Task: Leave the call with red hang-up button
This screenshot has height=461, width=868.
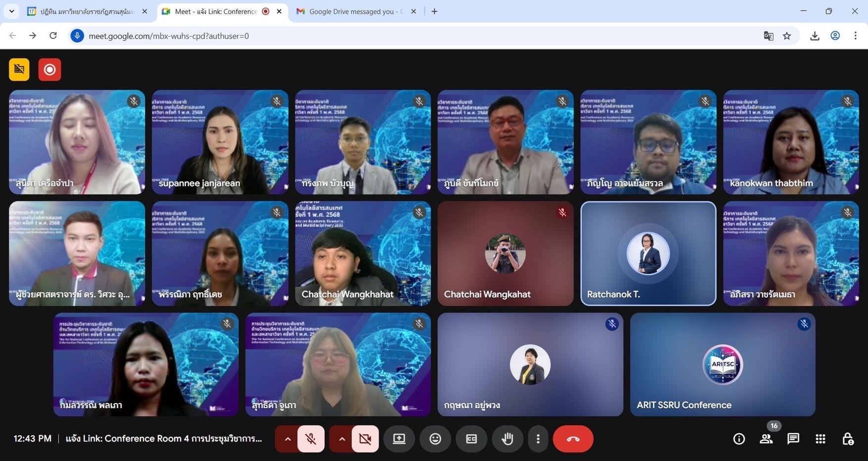Action: [x=573, y=439]
